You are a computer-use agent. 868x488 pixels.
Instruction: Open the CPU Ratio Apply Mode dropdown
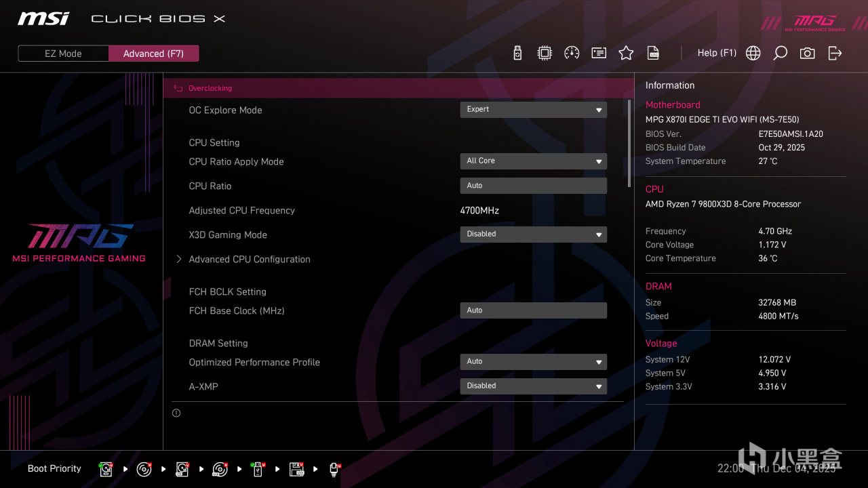[x=534, y=161]
